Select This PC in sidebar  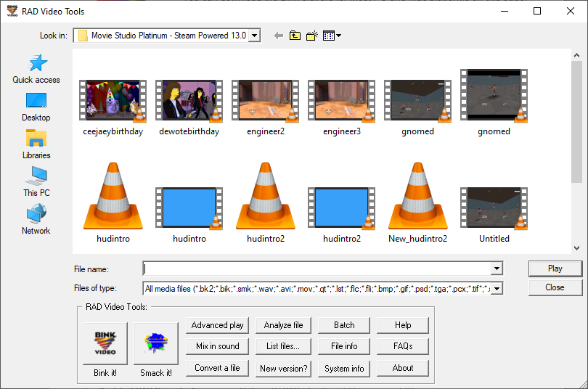pyautogui.click(x=36, y=181)
